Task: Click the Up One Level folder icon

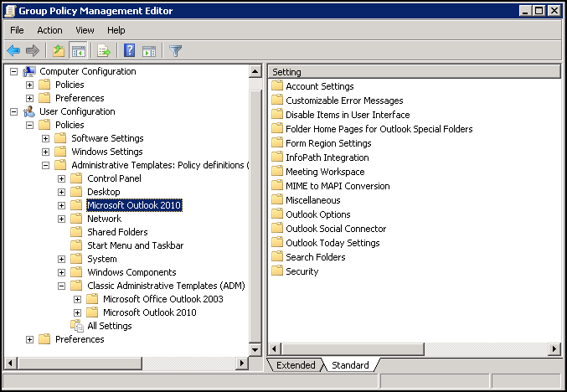Action: click(x=59, y=50)
